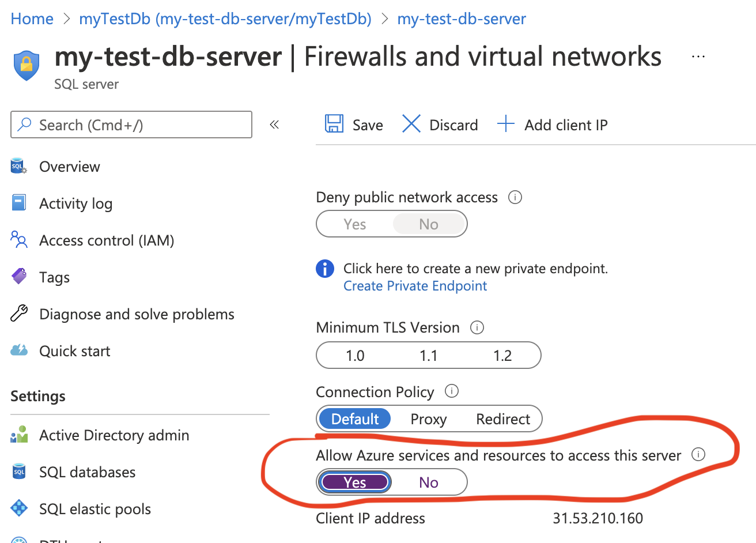Screen dimensions: 756x543
Task: Navigate to my-test-db-server breadcrumb
Action: coord(461,18)
